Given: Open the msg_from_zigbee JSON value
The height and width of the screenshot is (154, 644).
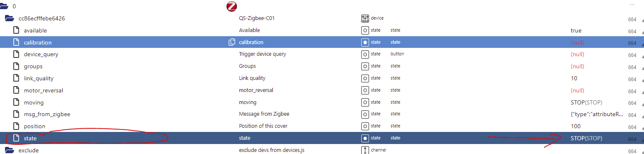Looking at the screenshot, I should pyautogui.click(x=597, y=114).
